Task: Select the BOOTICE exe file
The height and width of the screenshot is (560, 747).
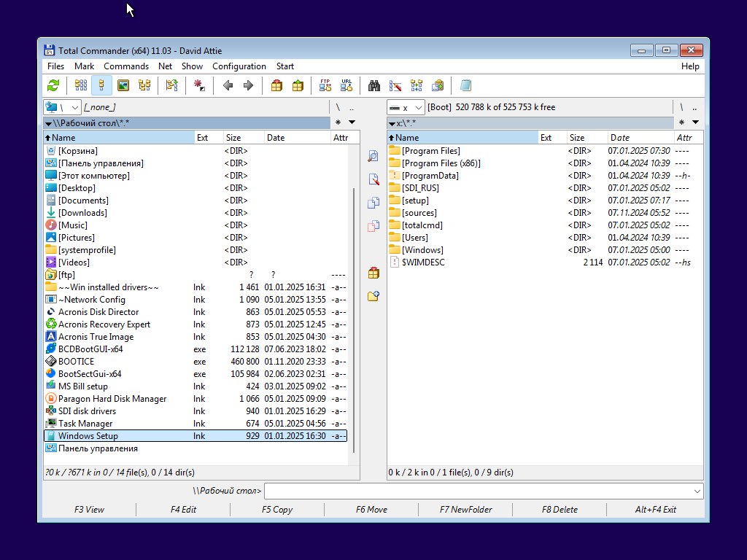Action: pyautogui.click(x=196, y=362)
